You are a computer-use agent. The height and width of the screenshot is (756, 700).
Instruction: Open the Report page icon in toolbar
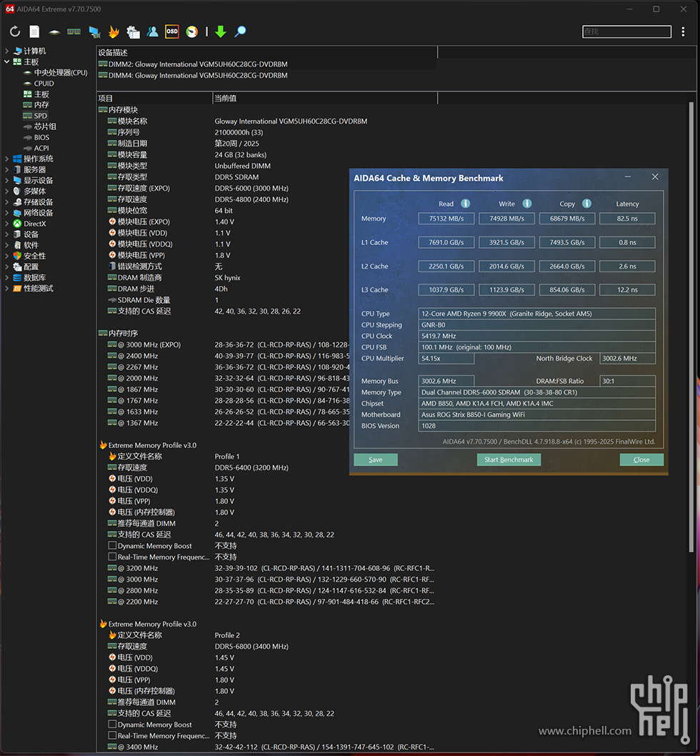coord(34,32)
